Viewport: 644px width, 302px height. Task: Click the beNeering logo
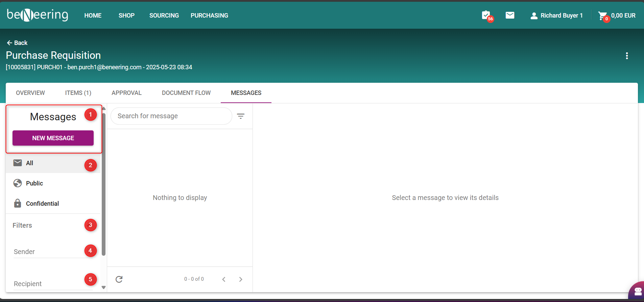click(x=38, y=15)
